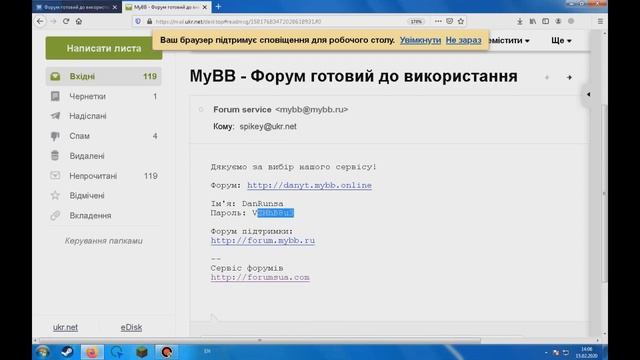Go to the browser Home page icon
Viewport: 640px width, 360px height.
click(x=79, y=21)
